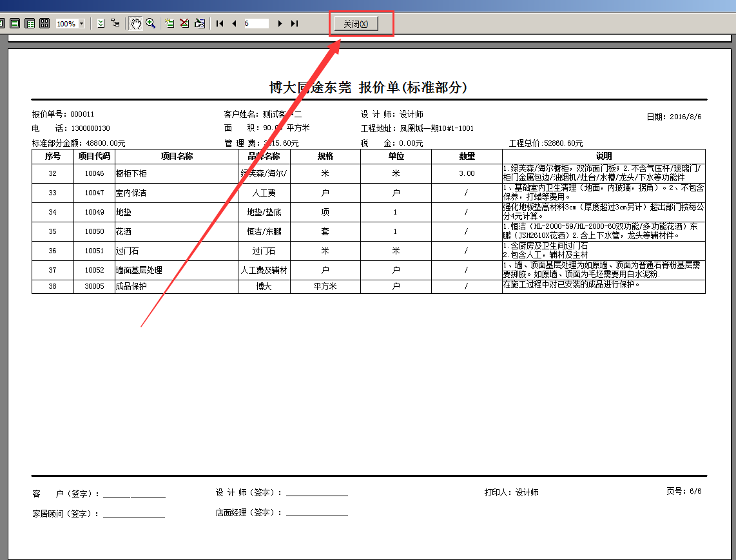The height and width of the screenshot is (560, 736).
Task: Go to the previous page
Action: tap(234, 23)
